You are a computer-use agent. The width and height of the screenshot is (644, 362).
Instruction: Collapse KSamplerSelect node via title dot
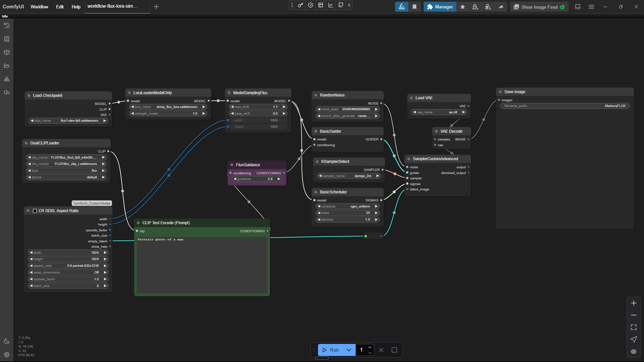click(x=317, y=162)
